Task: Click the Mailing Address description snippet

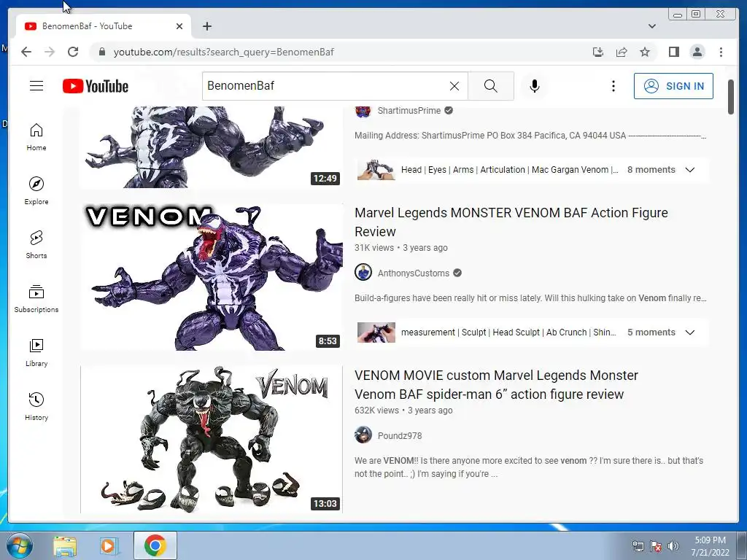Action: [x=530, y=135]
